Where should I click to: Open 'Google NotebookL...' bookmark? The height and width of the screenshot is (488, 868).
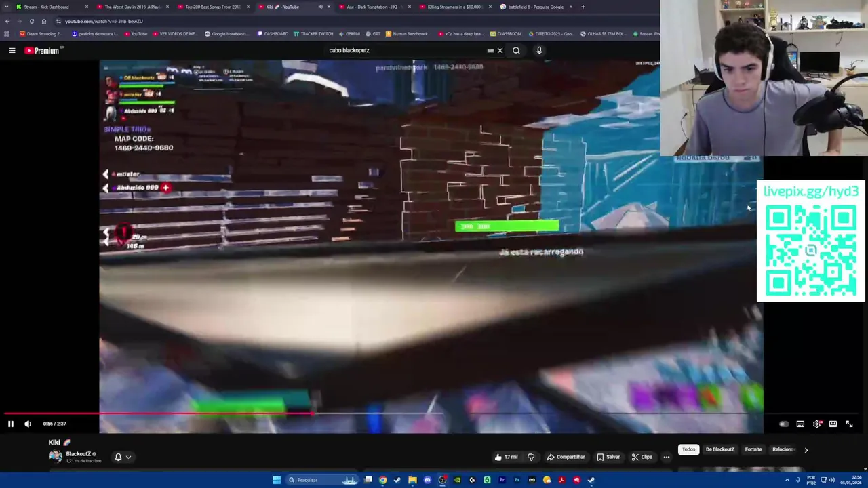[x=228, y=33]
